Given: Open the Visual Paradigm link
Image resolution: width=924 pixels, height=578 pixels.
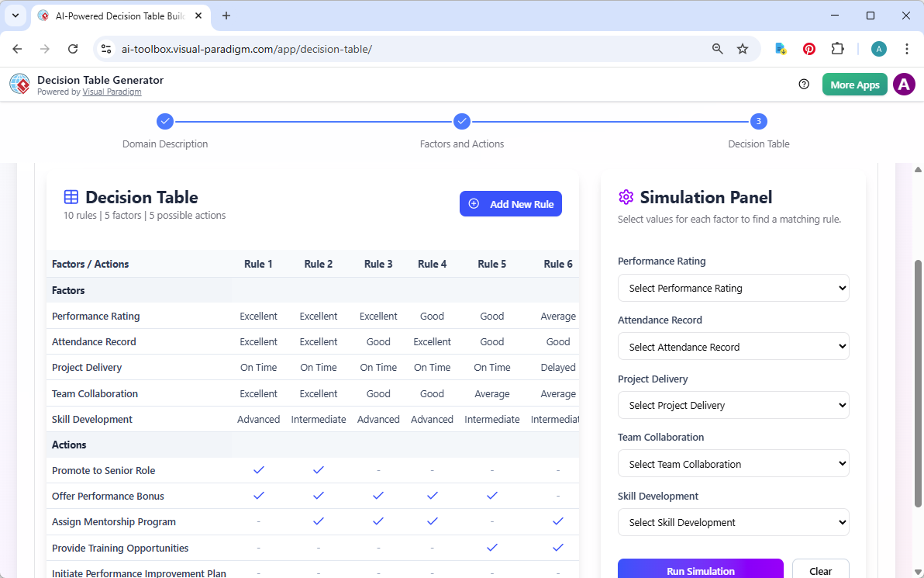Looking at the screenshot, I should click(x=112, y=91).
